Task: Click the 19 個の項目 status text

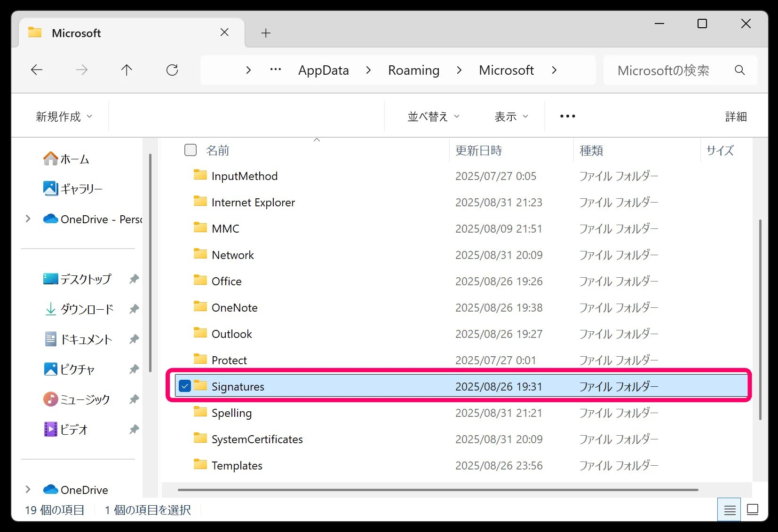Action: (55, 510)
